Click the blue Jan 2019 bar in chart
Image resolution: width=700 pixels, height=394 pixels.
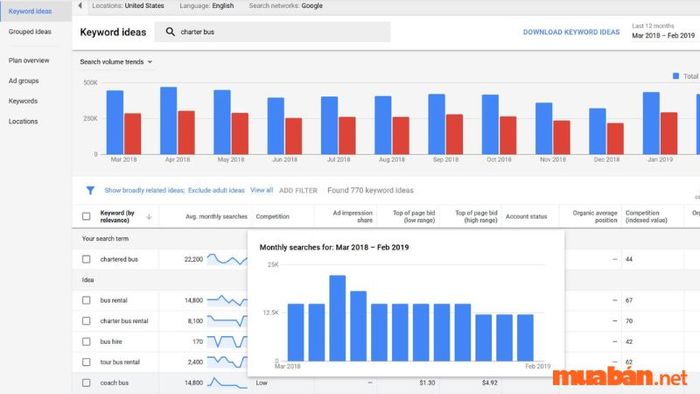tap(651, 123)
